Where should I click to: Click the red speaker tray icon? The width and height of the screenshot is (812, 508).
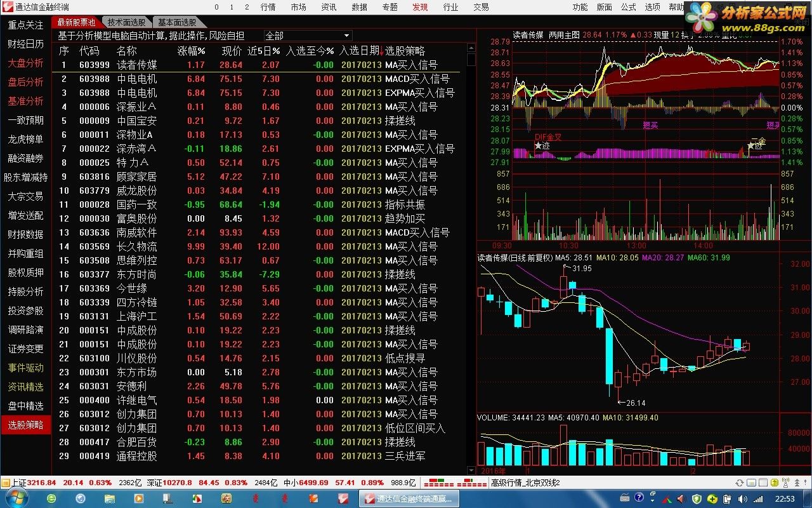[681, 499]
